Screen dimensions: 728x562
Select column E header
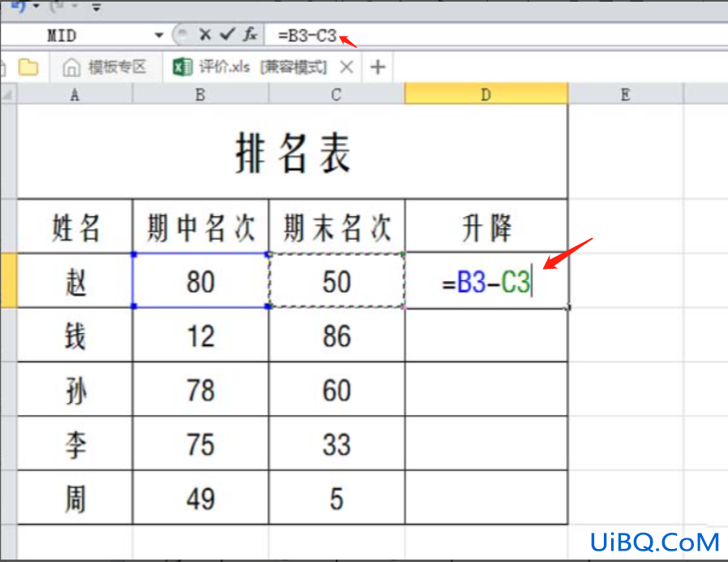click(x=626, y=94)
